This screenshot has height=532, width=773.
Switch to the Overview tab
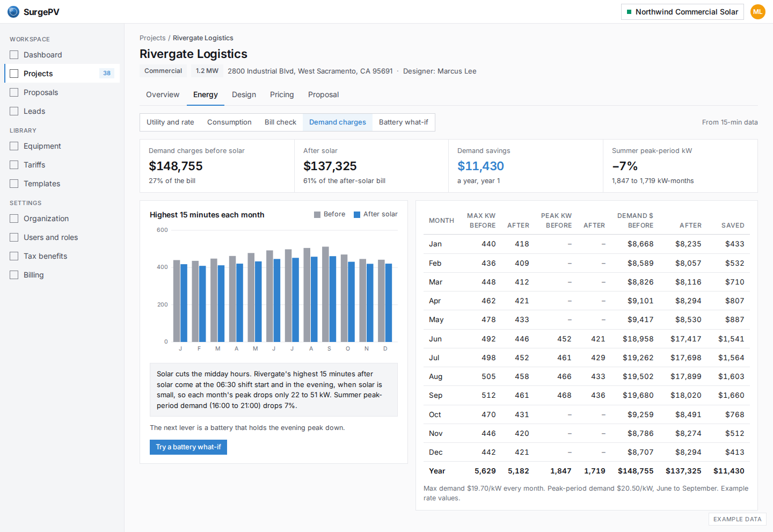tap(163, 94)
